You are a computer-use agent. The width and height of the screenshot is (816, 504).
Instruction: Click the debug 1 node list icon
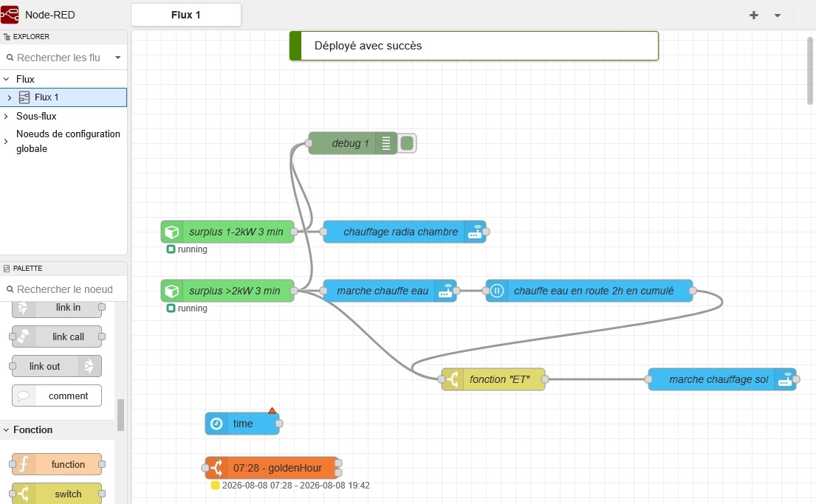pyautogui.click(x=386, y=143)
